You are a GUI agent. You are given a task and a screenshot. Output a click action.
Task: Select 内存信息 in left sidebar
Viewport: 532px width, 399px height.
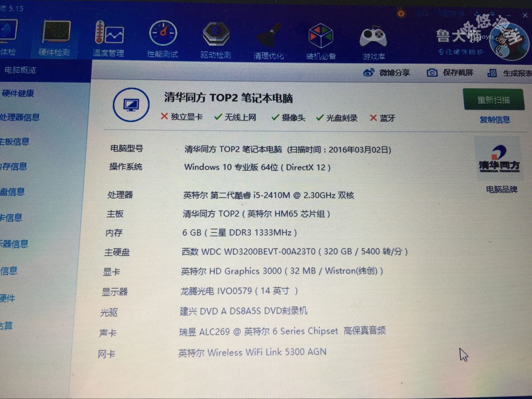14,166
